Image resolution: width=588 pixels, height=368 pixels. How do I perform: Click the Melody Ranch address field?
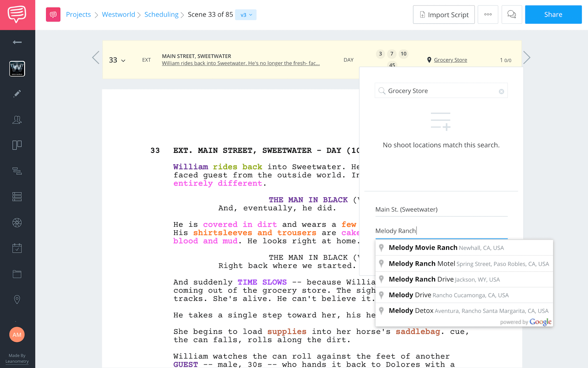[441, 231]
